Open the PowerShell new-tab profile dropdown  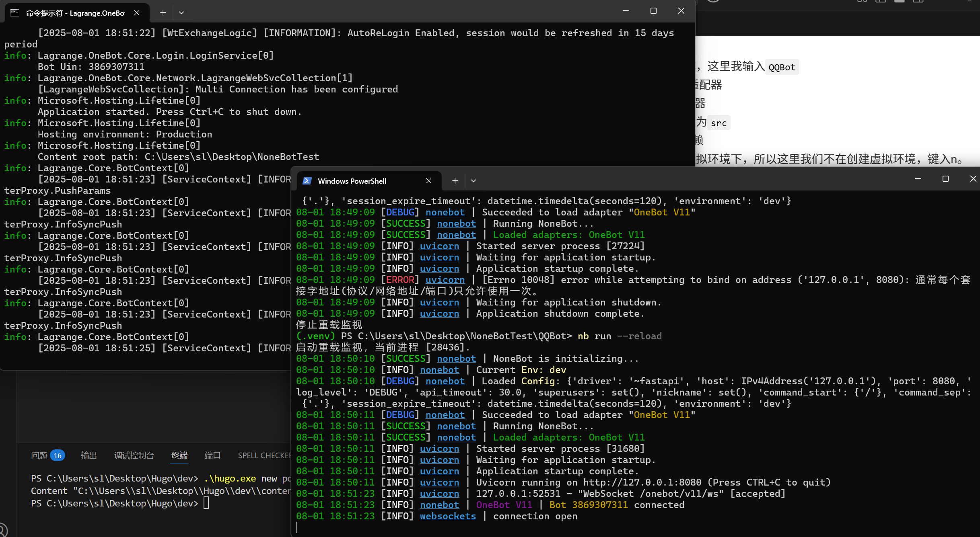coord(474,181)
